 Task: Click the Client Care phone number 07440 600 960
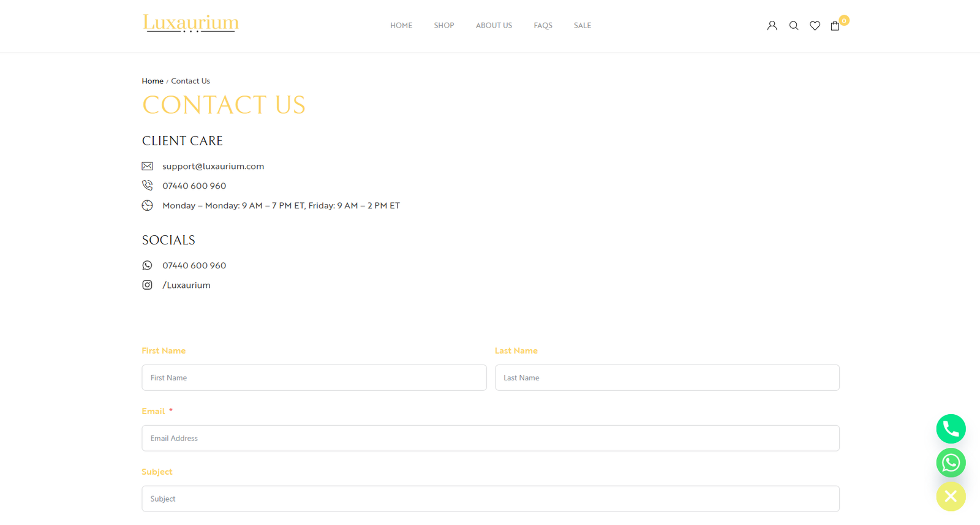tap(194, 186)
